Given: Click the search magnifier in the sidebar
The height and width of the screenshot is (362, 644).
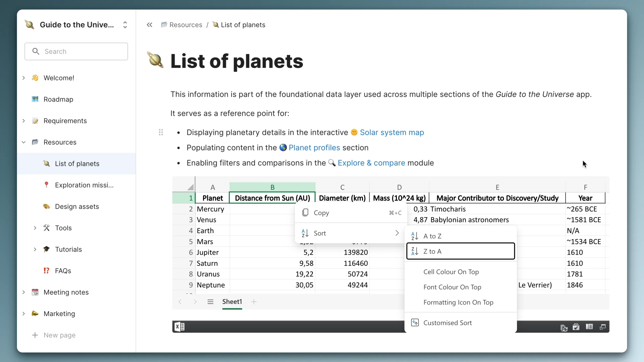Looking at the screenshot, I should (x=36, y=51).
